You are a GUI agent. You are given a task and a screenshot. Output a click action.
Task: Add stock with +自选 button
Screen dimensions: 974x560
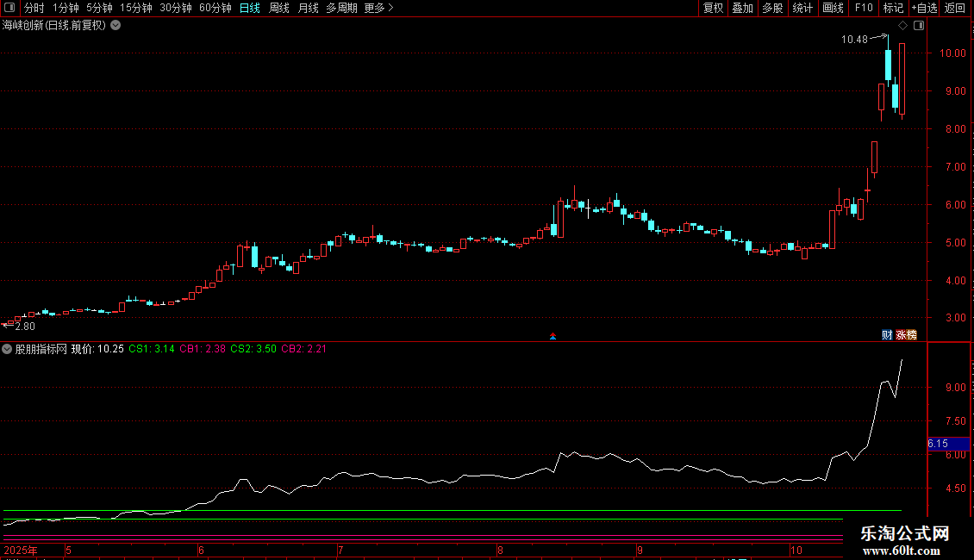pyautogui.click(x=924, y=8)
